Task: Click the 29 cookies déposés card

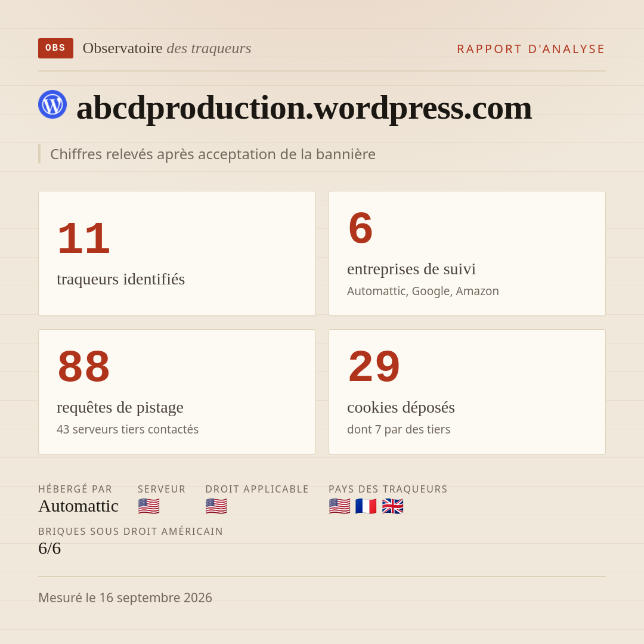Action: point(467,392)
